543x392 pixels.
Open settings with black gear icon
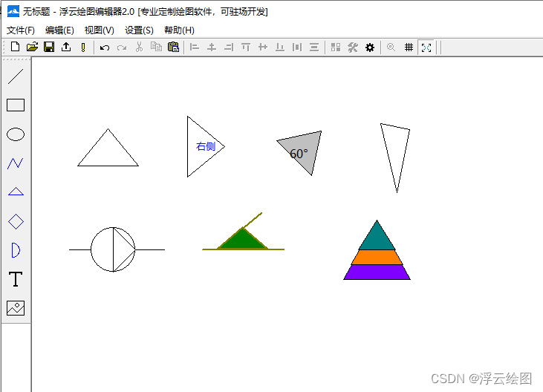pyautogui.click(x=370, y=48)
